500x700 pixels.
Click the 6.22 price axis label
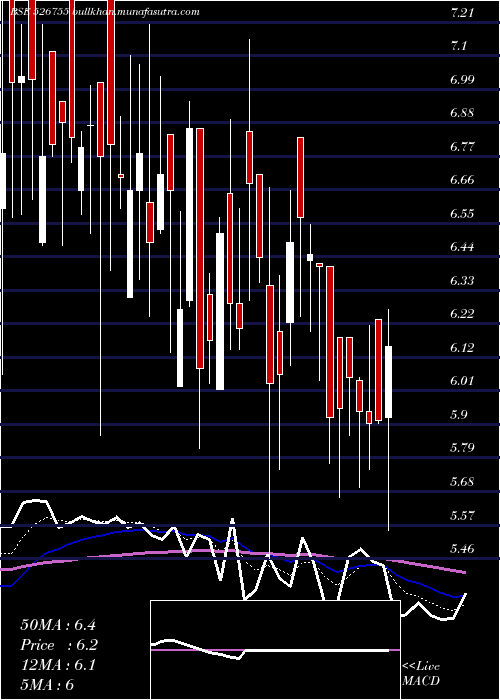point(462,313)
